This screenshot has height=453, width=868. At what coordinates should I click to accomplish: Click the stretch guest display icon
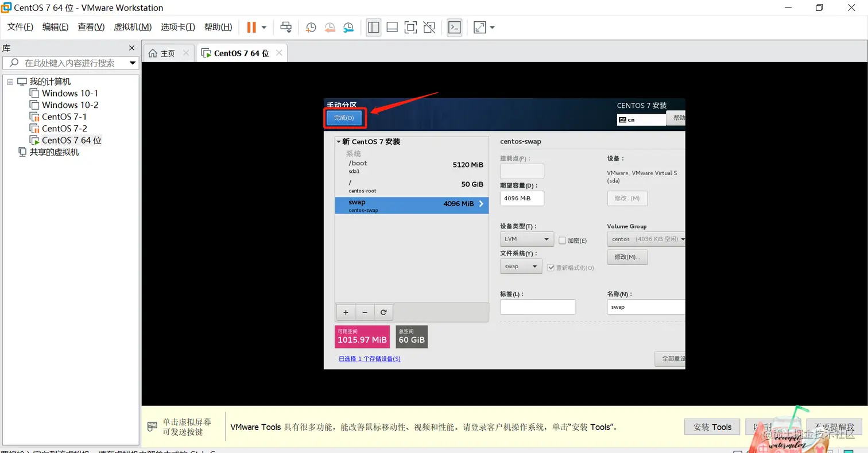[479, 27]
